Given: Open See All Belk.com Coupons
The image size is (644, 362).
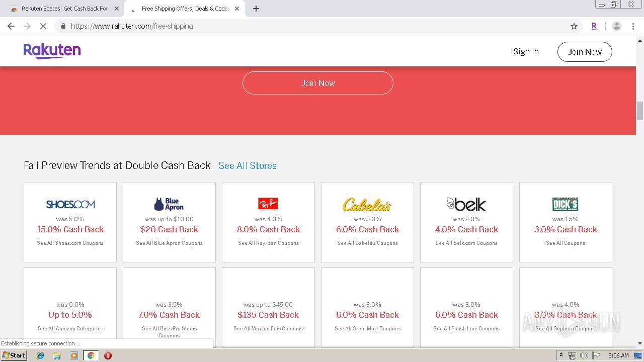Looking at the screenshot, I should [x=466, y=243].
